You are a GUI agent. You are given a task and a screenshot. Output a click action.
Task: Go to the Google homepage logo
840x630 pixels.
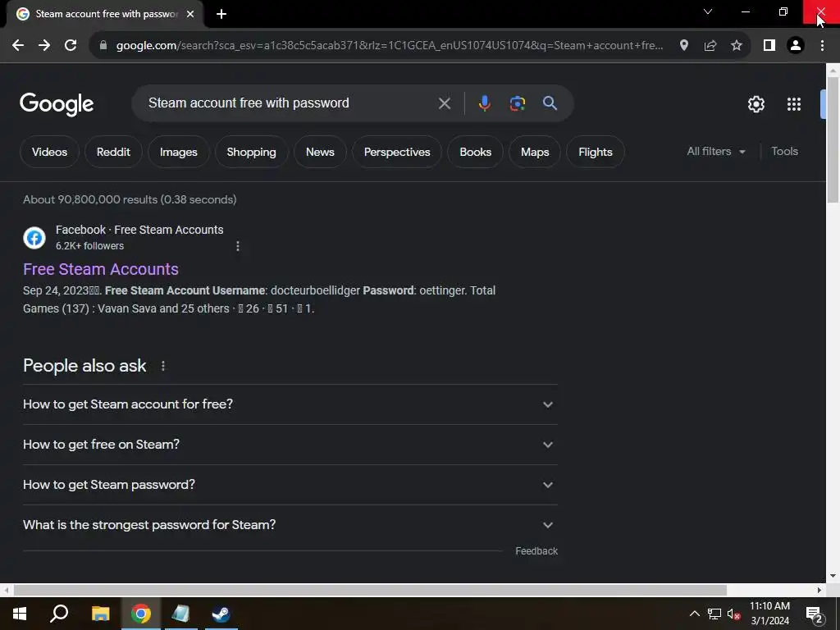[x=57, y=104]
